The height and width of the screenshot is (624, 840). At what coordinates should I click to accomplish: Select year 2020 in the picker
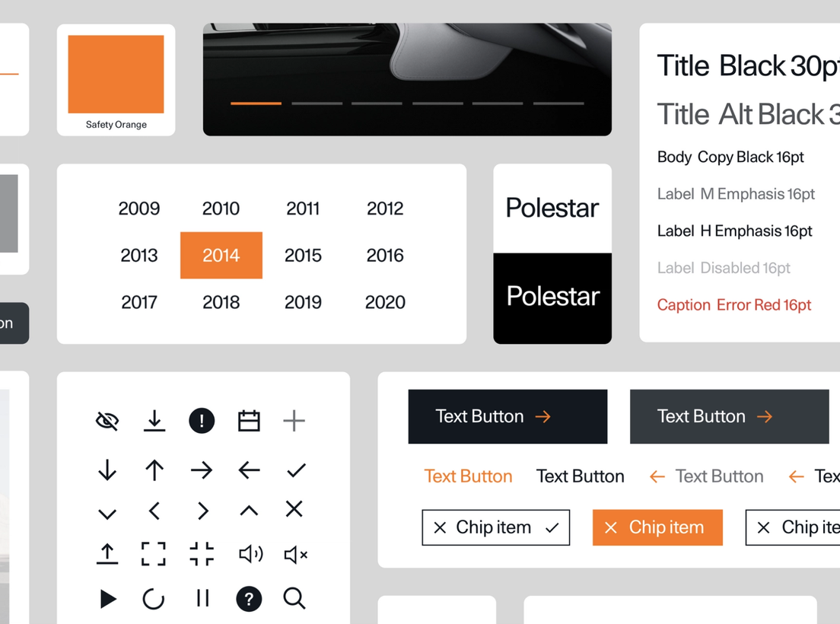tap(384, 302)
